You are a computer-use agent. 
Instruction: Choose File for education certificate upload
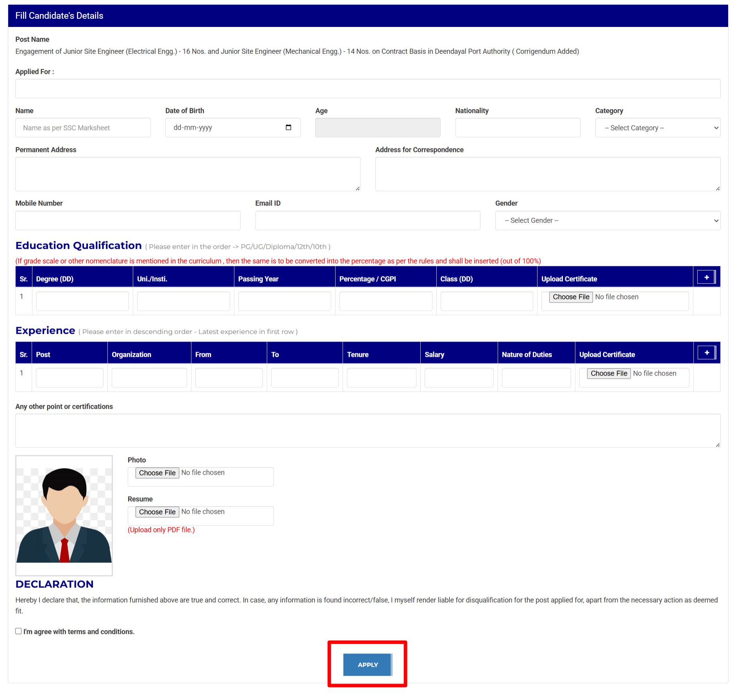coord(571,297)
